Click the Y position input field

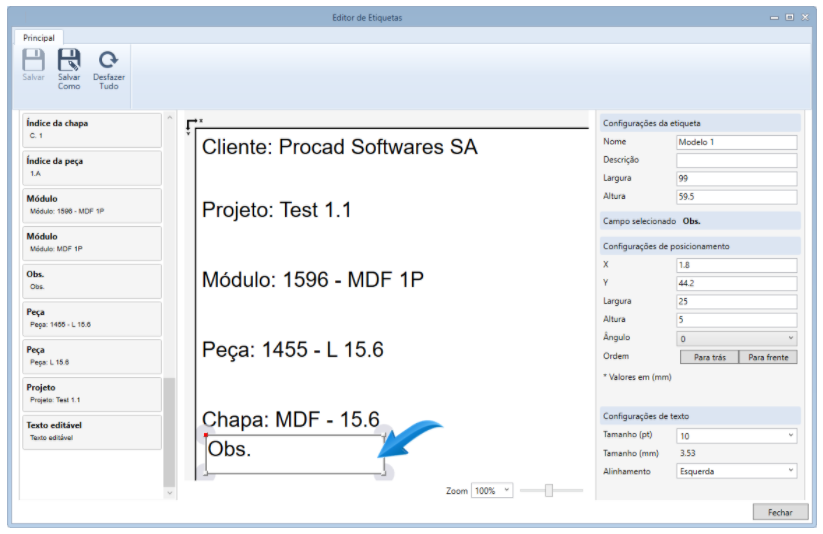click(736, 284)
